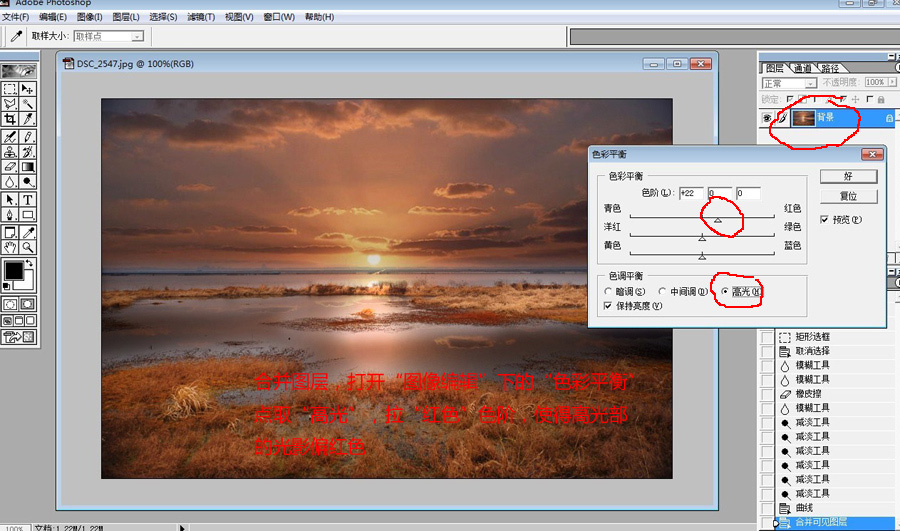Click first 色阶 value field +22
Screen dimensions: 900x531
(691, 193)
